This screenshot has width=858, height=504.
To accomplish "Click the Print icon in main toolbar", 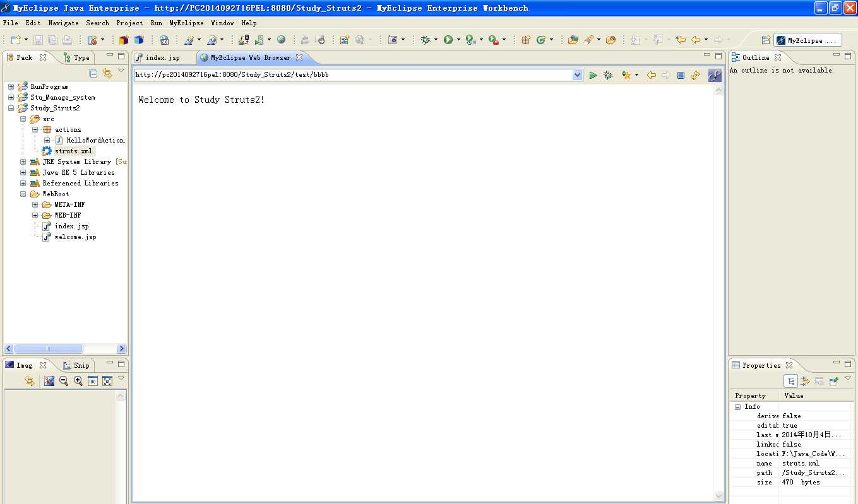I will point(67,40).
